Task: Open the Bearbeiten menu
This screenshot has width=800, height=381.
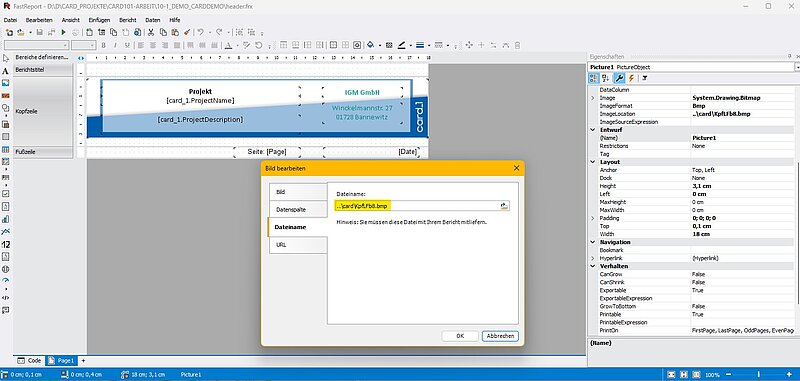Action: pos(39,20)
